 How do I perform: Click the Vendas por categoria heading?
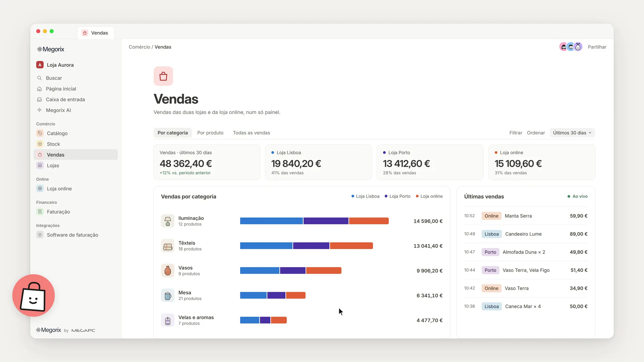pos(189,197)
